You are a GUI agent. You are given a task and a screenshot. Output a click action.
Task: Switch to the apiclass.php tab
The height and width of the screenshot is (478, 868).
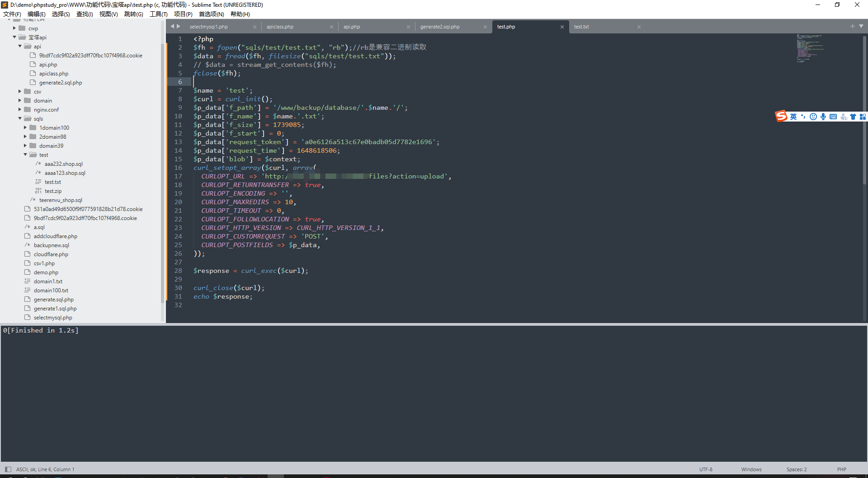click(280, 27)
